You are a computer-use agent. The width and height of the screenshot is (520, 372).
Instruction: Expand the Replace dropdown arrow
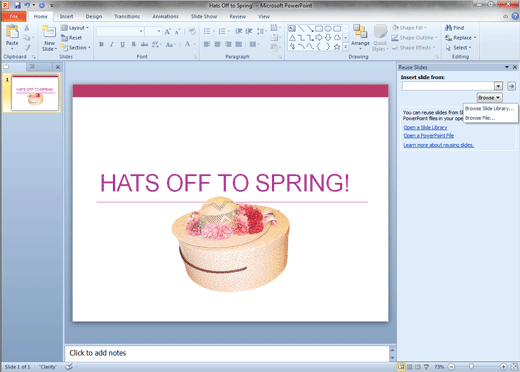coord(475,38)
